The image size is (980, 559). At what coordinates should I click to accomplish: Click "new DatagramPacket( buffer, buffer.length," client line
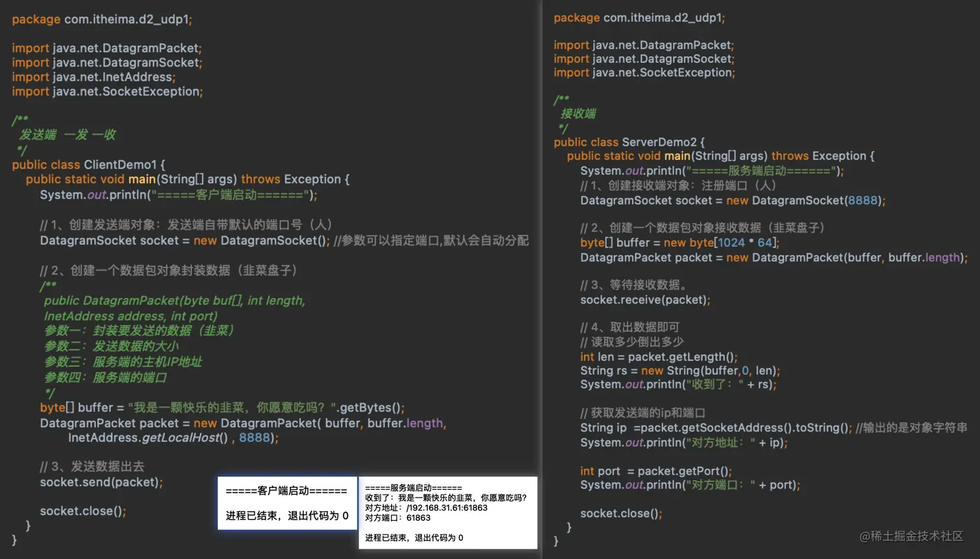click(x=243, y=423)
